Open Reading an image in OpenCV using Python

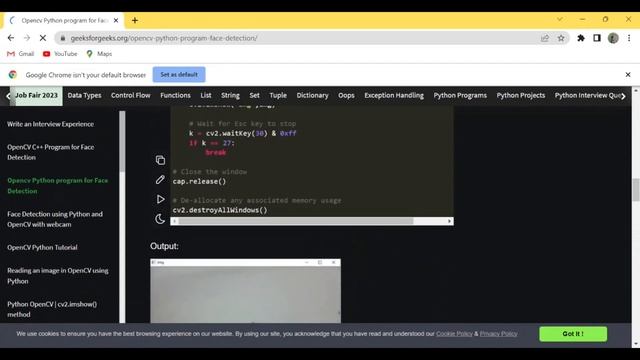tap(58, 276)
